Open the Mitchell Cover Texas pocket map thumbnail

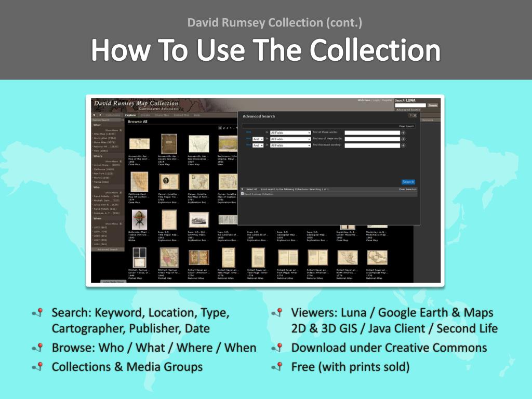[x=139, y=258]
